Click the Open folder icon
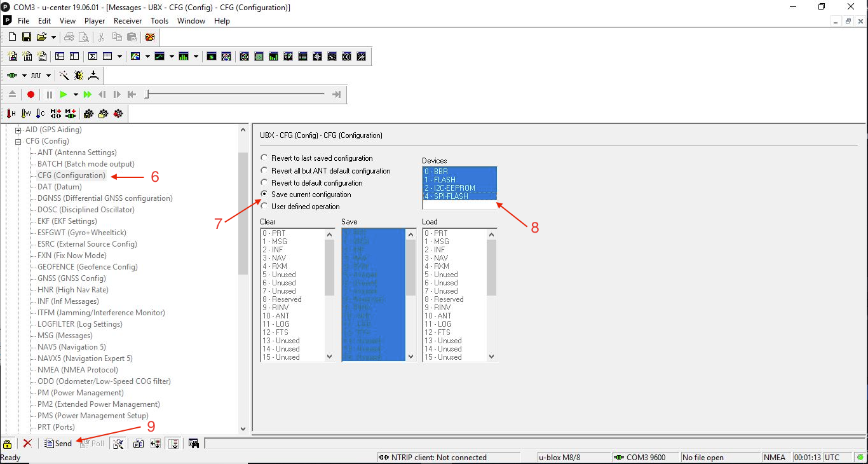The image size is (868, 464). click(41, 38)
